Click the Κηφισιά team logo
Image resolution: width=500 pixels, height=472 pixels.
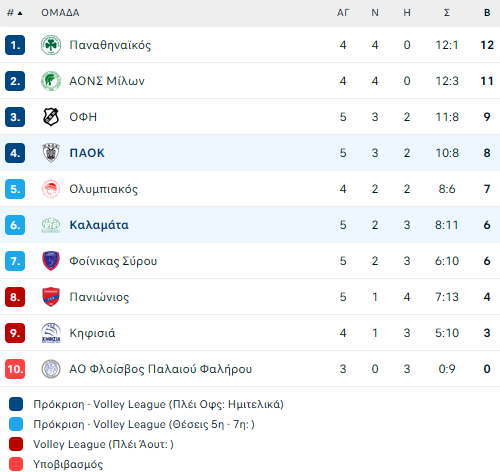51,333
